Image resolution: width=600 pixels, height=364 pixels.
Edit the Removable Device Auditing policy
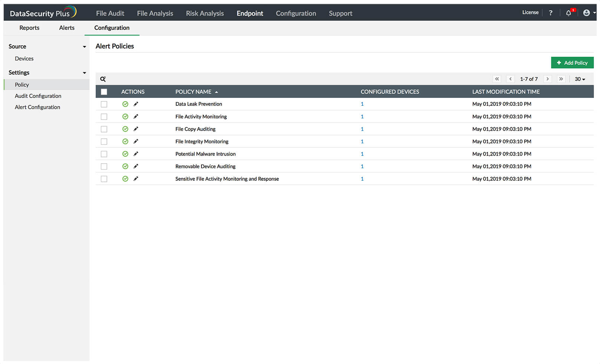pyautogui.click(x=136, y=166)
